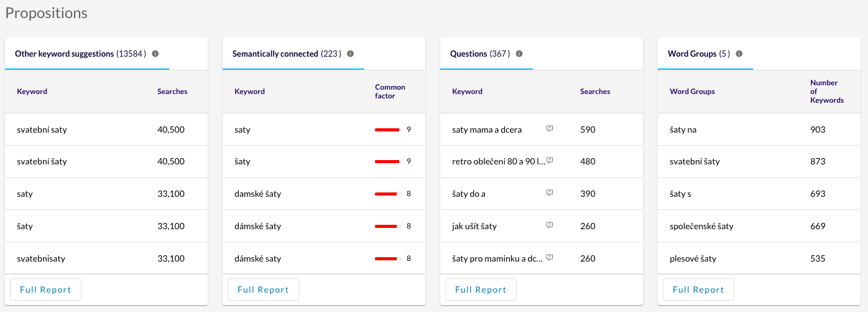This screenshot has height=312, width=868.
Task: Select question šaty pro maminku a dc…
Action: tap(498, 258)
